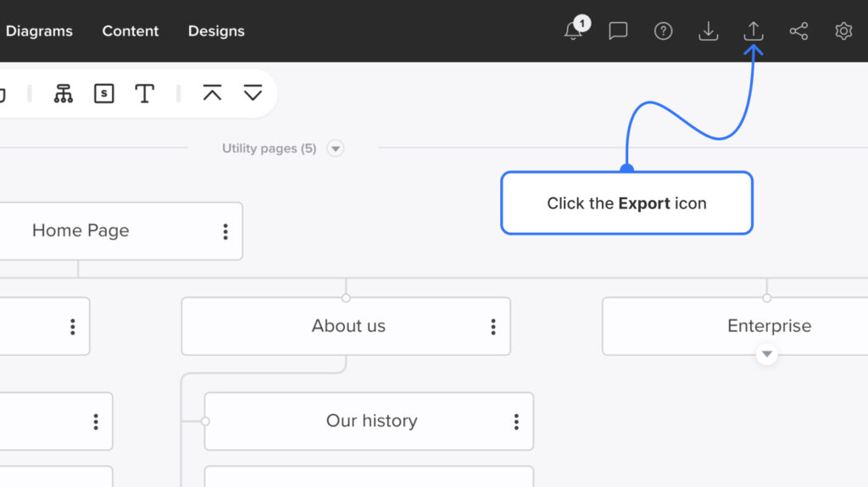Collapse the Enterprise page children arrow
Viewport: 868px width, 487px height.
(x=766, y=354)
